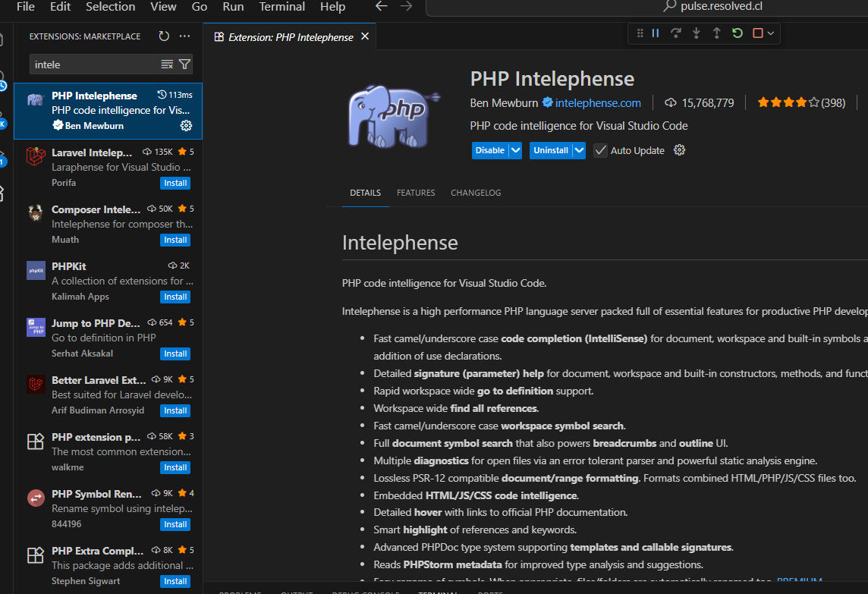Select Jump to PHP Definition icon
868x594 pixels.
pos(36,327)
